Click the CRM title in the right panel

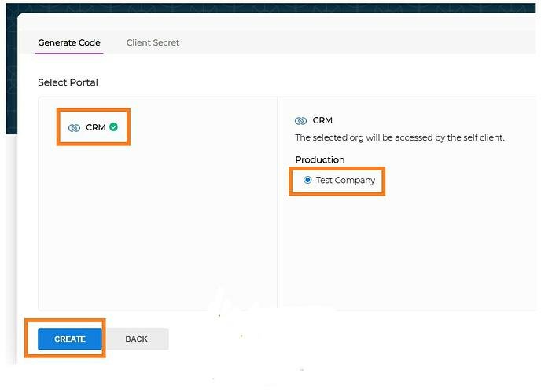point(322,120)
